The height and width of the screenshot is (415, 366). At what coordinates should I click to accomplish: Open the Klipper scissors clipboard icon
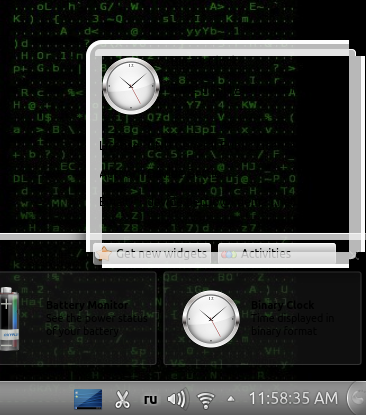(122, 399)
